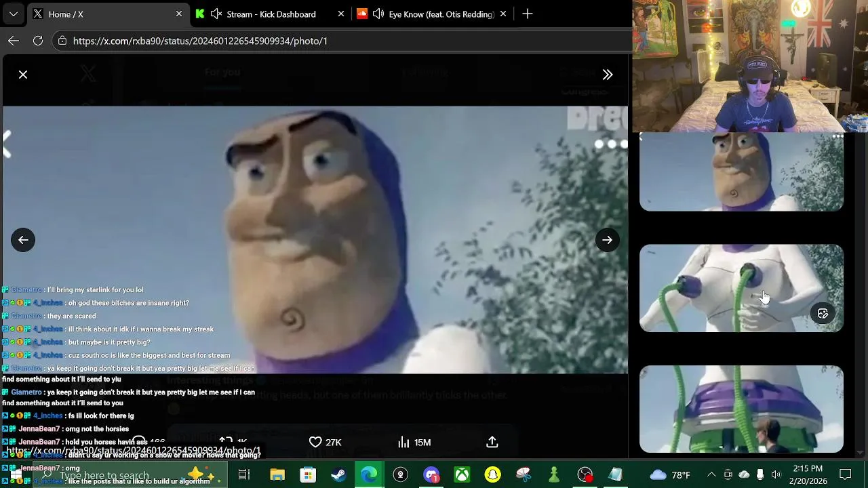Open OBS Studio from taskbar
Screen dimensions: 868x488
pyautogui.click(x=585, y=475)
